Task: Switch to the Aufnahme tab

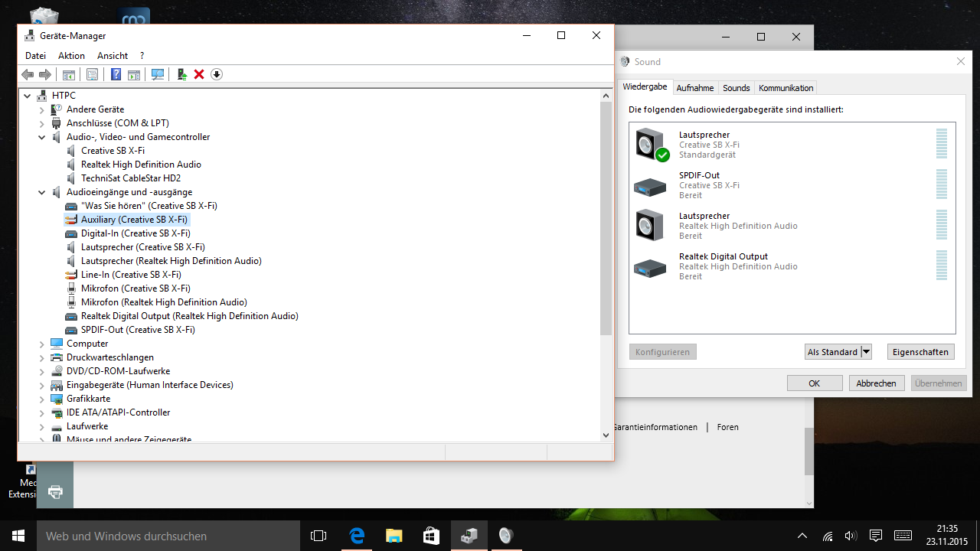Action: point(695,88)
